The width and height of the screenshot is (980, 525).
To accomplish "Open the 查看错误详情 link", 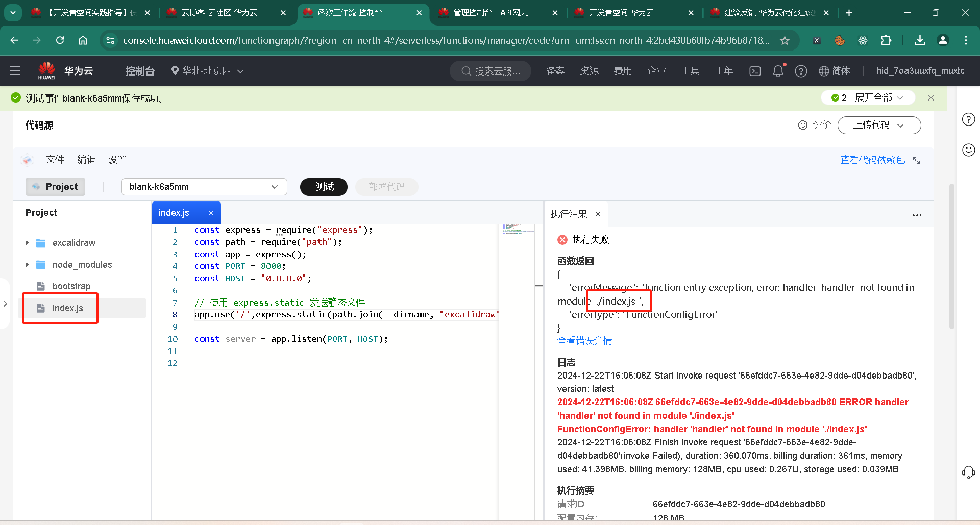I will point(584,341).
